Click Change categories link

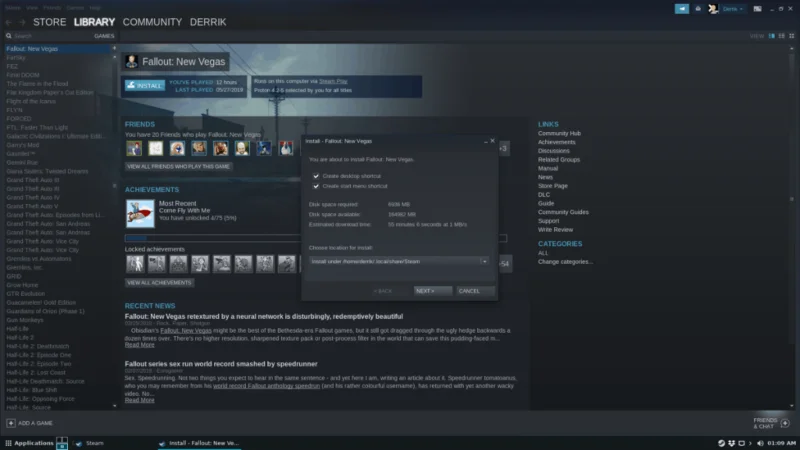pyautogui.click(x=565, y=262)
